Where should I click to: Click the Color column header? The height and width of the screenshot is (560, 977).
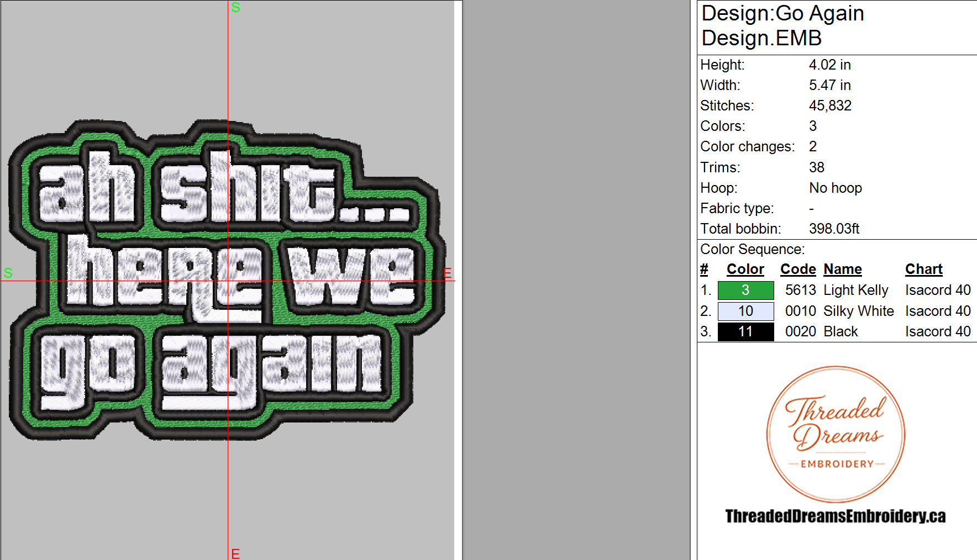[x=745, y=269]
